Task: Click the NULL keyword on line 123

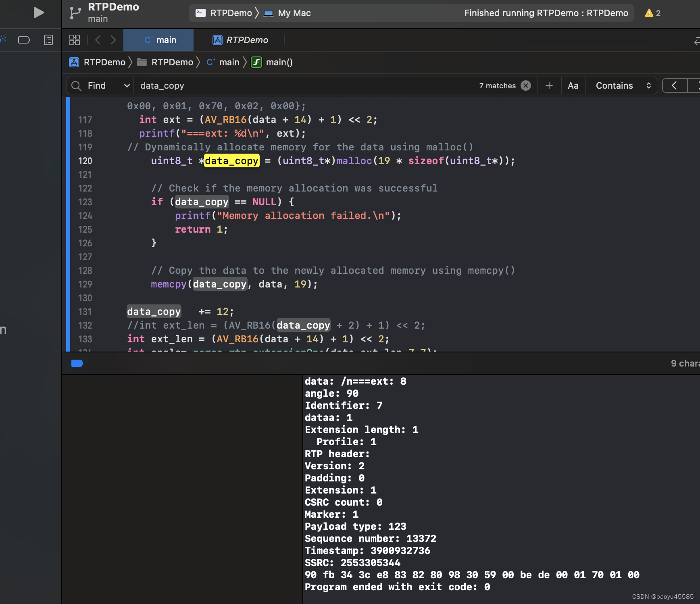Action: tap(264, 202)
